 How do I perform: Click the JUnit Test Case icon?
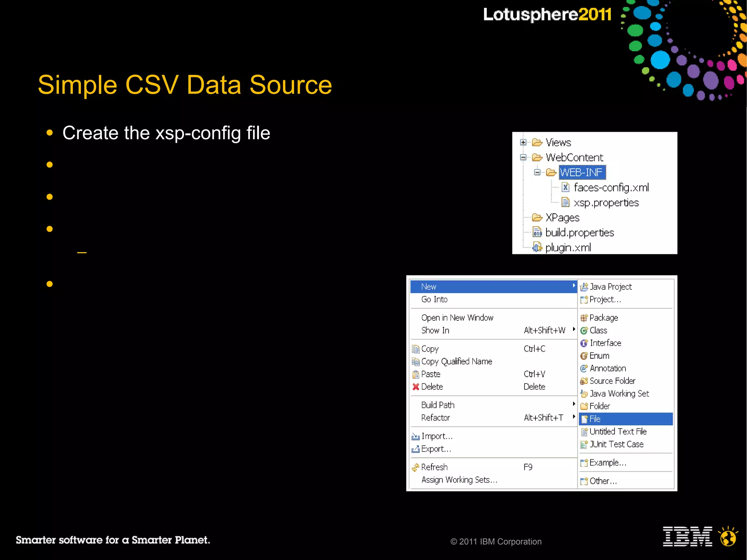pyautogui.click(x=584, y=444)
